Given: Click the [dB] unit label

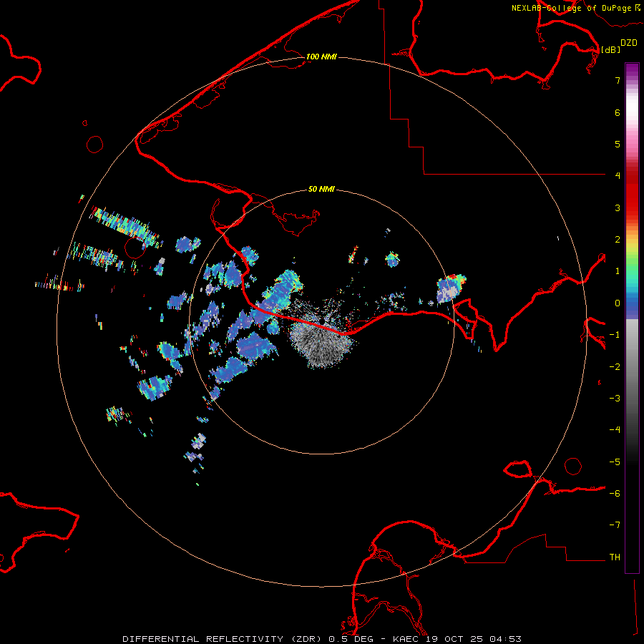Looking at the screenshot, I should (x=610, y=49).
